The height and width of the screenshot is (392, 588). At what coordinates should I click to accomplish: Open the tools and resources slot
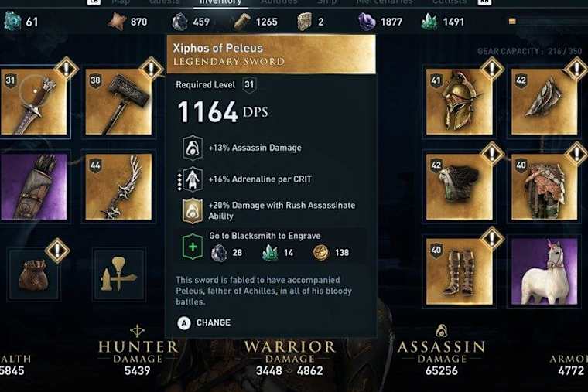coord(119,274)
